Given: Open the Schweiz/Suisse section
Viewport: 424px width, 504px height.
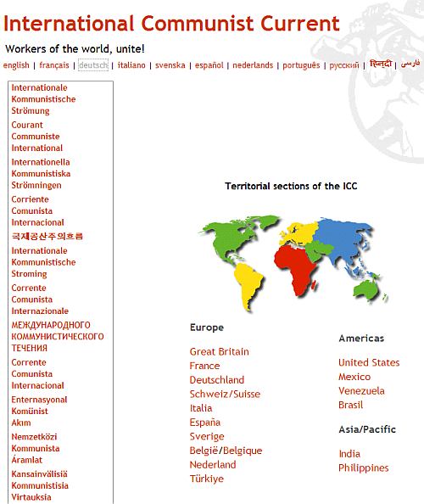Looking at the screenshot, I should [225, 394].
